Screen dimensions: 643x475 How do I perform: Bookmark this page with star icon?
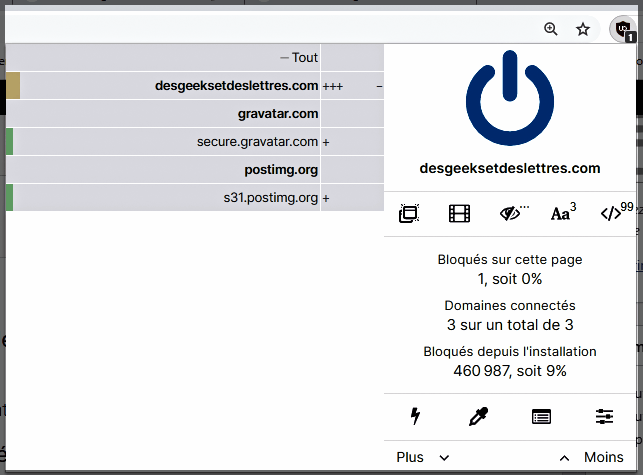pyautogui.click(x=583, y=29)
